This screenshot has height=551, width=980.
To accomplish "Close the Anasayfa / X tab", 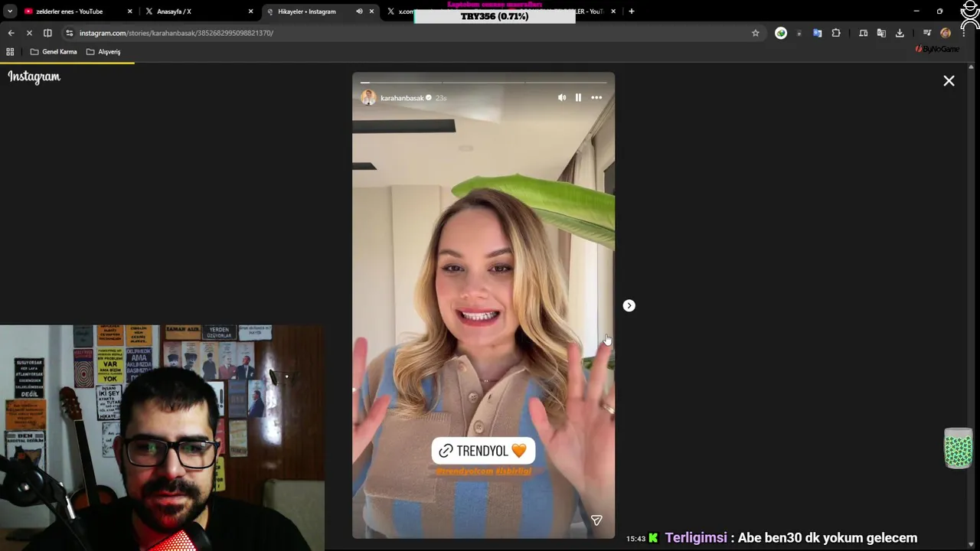I will pos(250,11).
